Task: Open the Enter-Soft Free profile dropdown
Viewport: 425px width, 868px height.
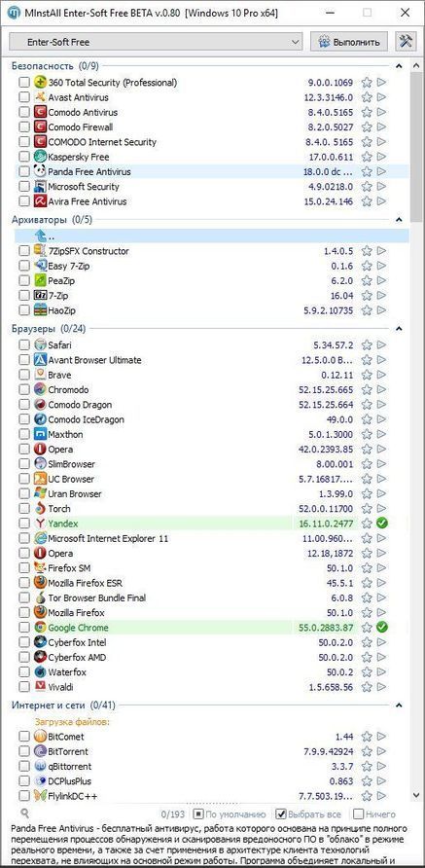Action: tap(156, 42)
